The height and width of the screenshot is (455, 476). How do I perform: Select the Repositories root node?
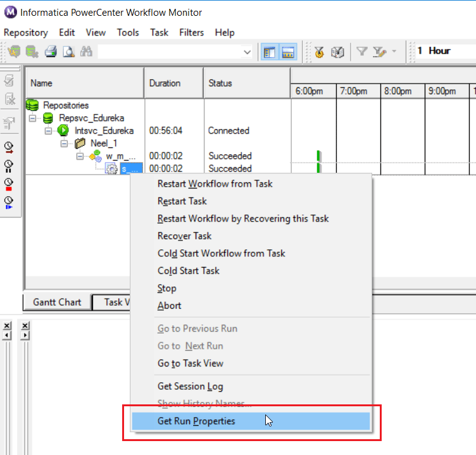click(x=66, y=105)
